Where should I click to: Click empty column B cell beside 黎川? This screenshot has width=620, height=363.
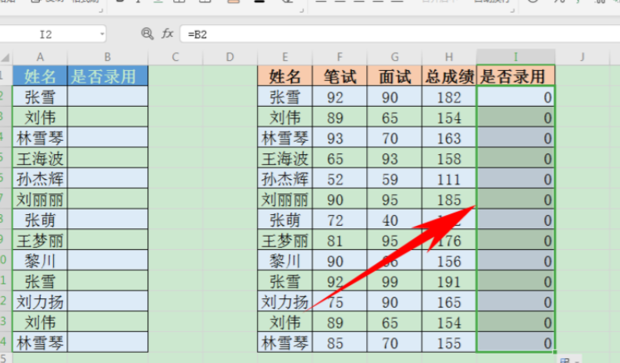(108, 261)
